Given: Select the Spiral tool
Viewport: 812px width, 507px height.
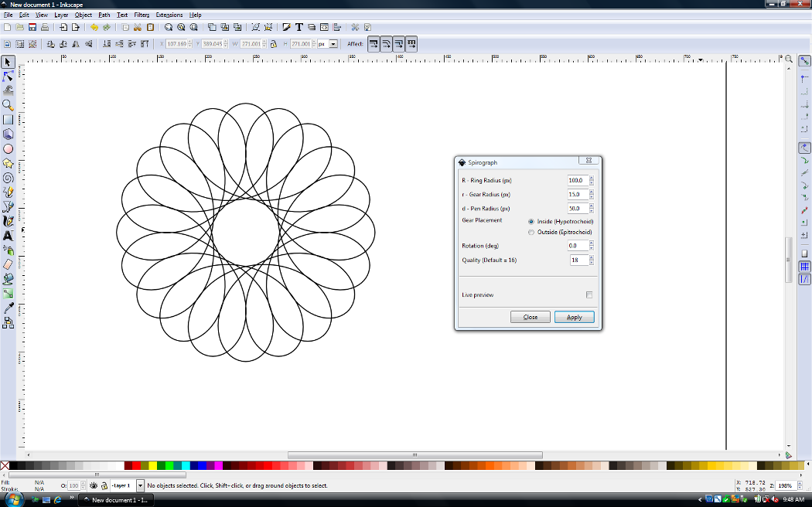Looking at the screenshot, I should [x=8, y=177].
